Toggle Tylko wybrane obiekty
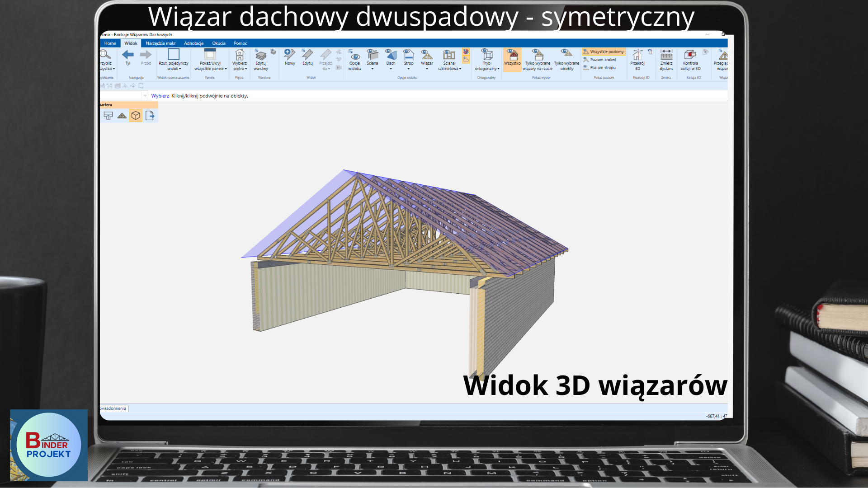The width and height of the screenshot is (868, 488). click(567, 60)
